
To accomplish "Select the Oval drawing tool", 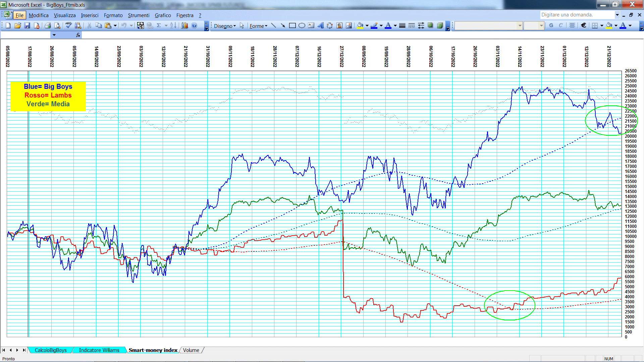I will [x=302, y=25].
